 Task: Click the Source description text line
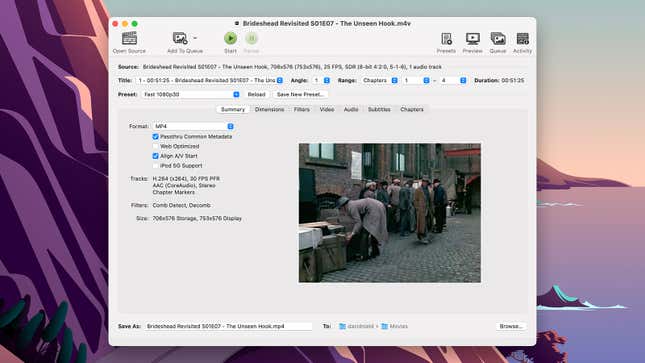(292, 67)
